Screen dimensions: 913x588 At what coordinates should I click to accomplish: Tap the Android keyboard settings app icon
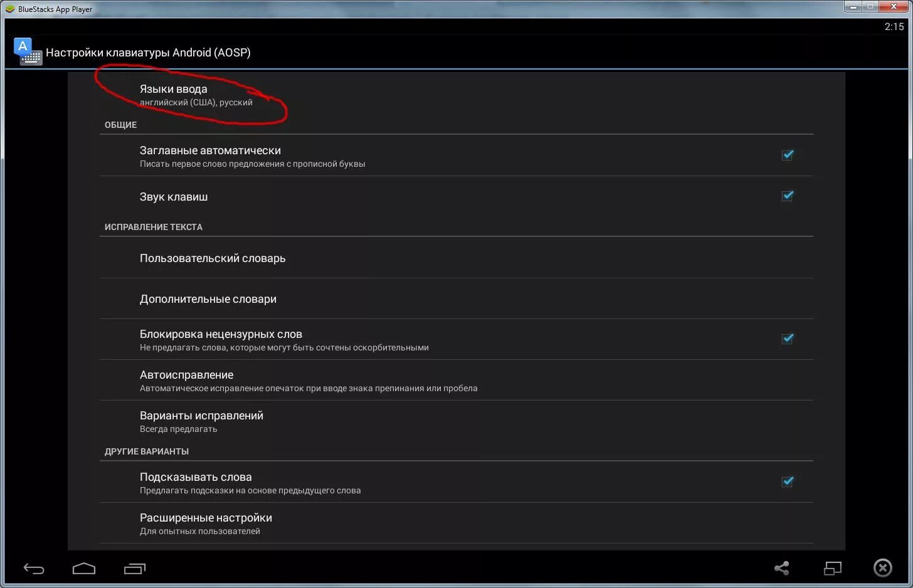point(28,52)
